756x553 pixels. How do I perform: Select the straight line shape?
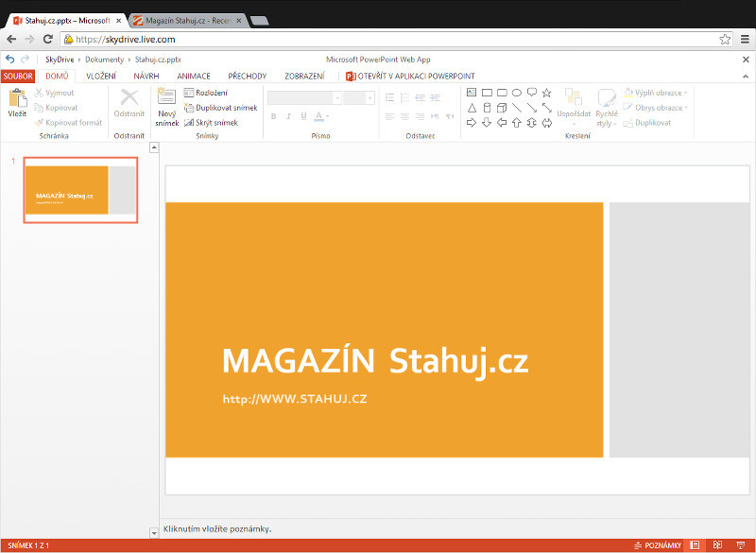pyautogui.click(x=517, y=108)
